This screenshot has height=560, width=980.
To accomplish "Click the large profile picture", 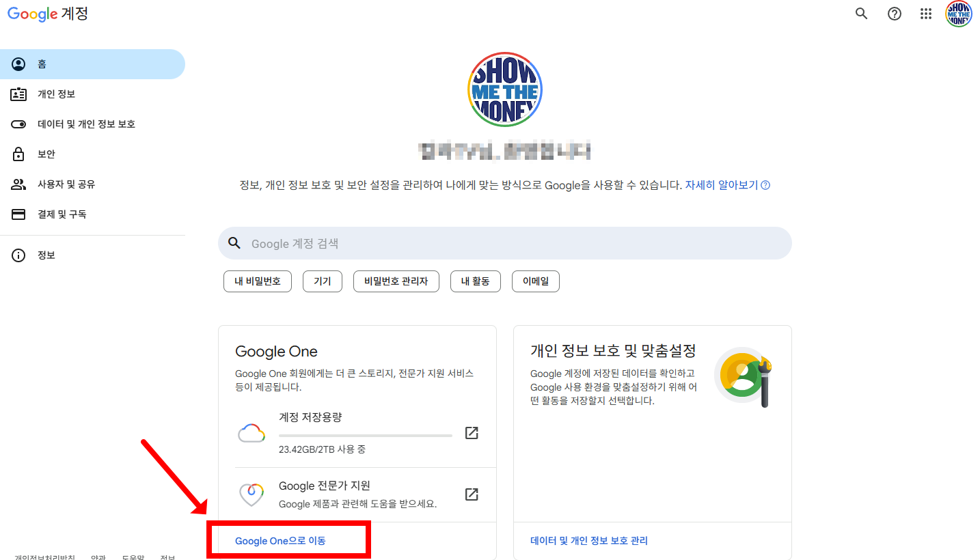I will pos(505,89).
